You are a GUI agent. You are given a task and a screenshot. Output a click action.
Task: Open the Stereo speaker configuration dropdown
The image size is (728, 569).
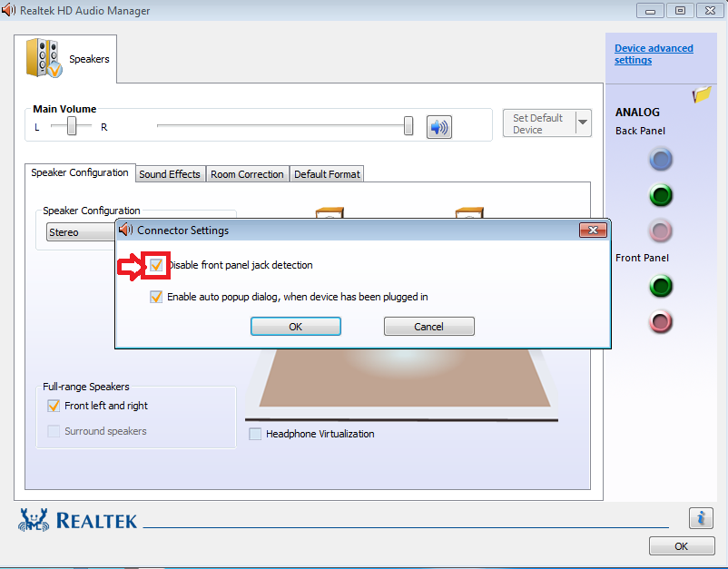82,232
